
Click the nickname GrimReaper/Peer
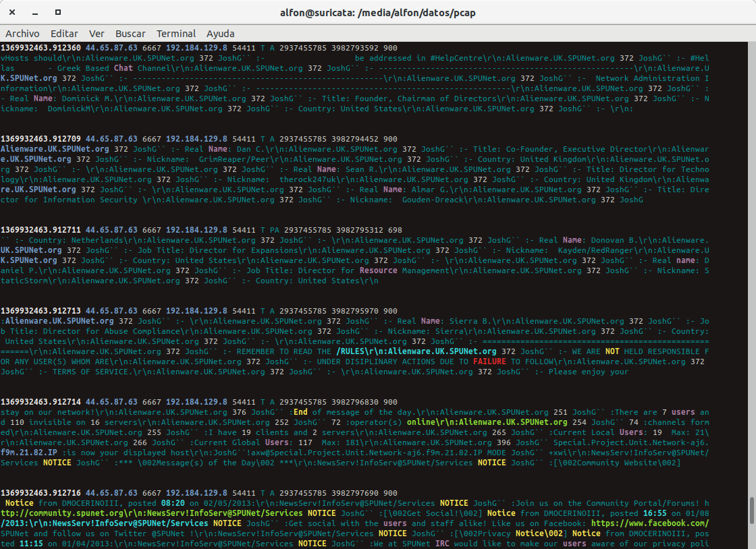pos(234,159)
